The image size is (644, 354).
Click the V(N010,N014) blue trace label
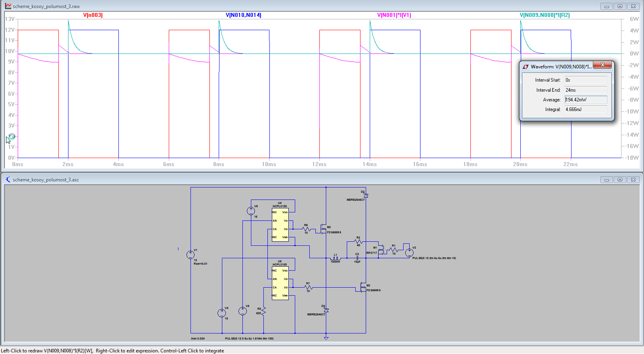(x=243, y=15)
